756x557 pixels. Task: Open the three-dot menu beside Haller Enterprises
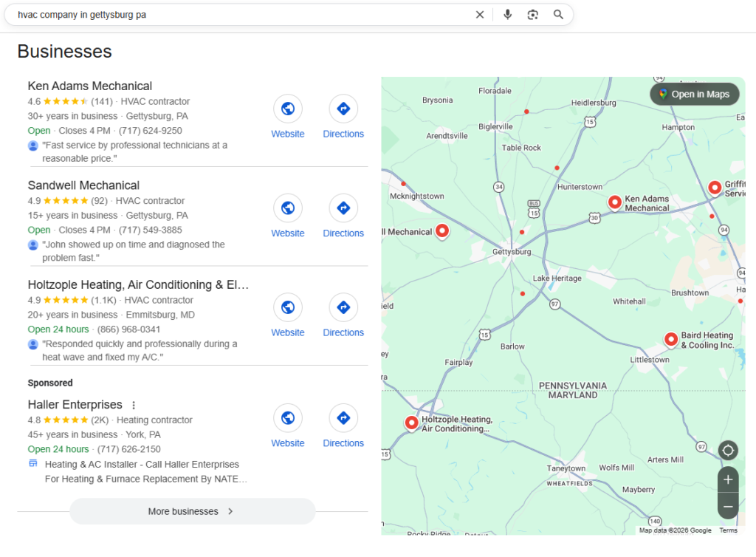pyautogui.click(x=133, y=405)
